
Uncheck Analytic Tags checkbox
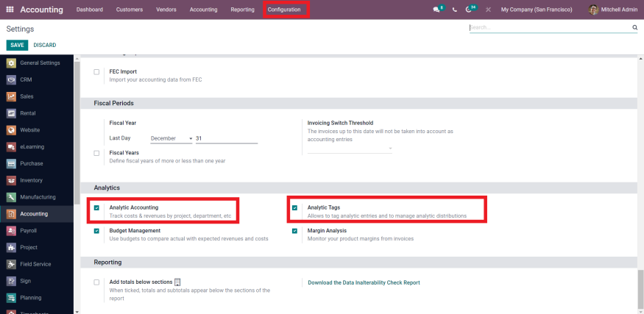(294, 207)
